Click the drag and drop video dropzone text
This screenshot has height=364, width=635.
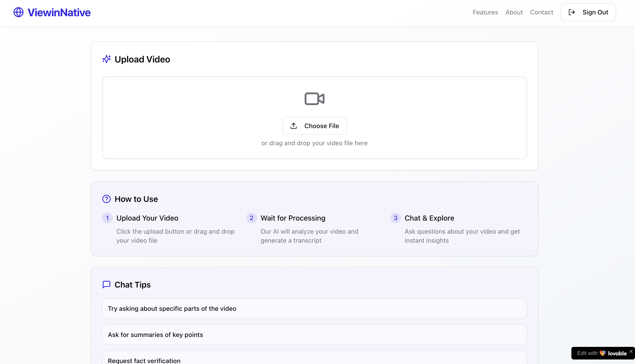[314, 143]
